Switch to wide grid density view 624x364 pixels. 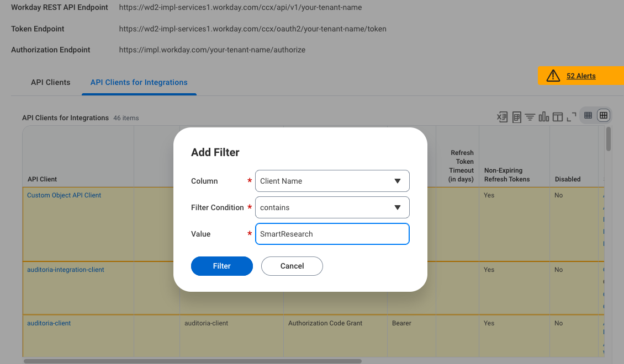pyautogui.click(x=604, y=116)
